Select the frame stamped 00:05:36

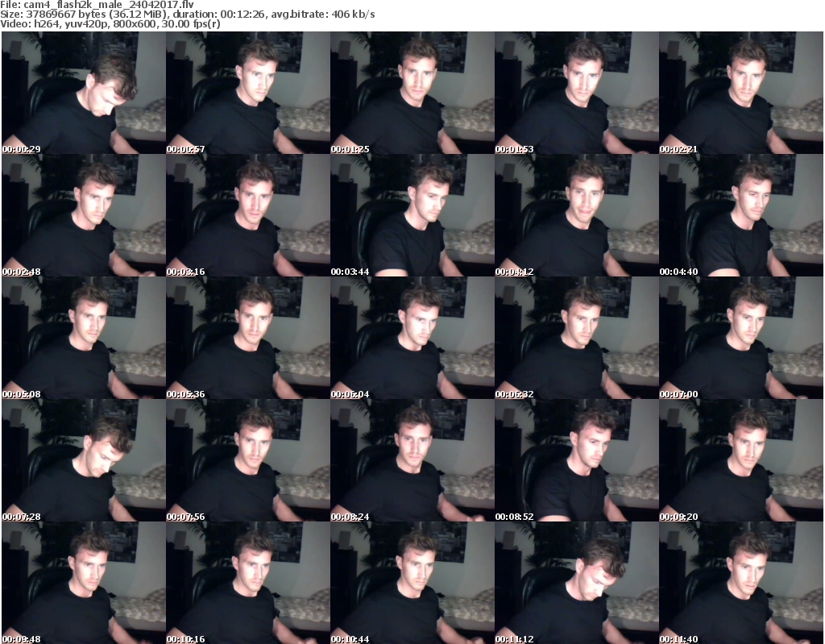tap(248, 338)
